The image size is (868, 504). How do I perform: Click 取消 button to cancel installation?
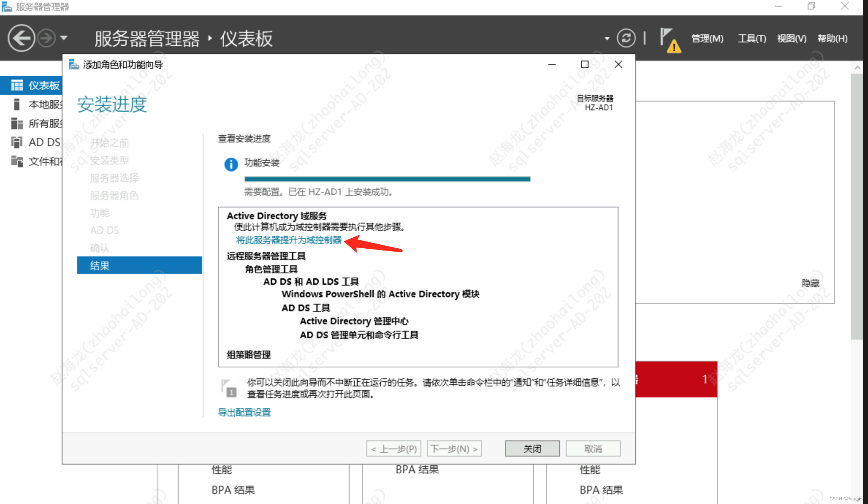[x=593, y=448]
